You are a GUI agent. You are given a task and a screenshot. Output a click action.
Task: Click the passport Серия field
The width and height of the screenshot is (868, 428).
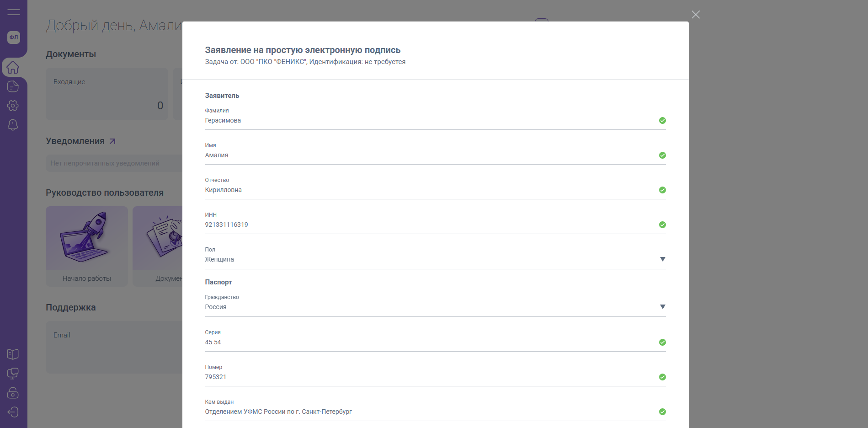[430, 342]
